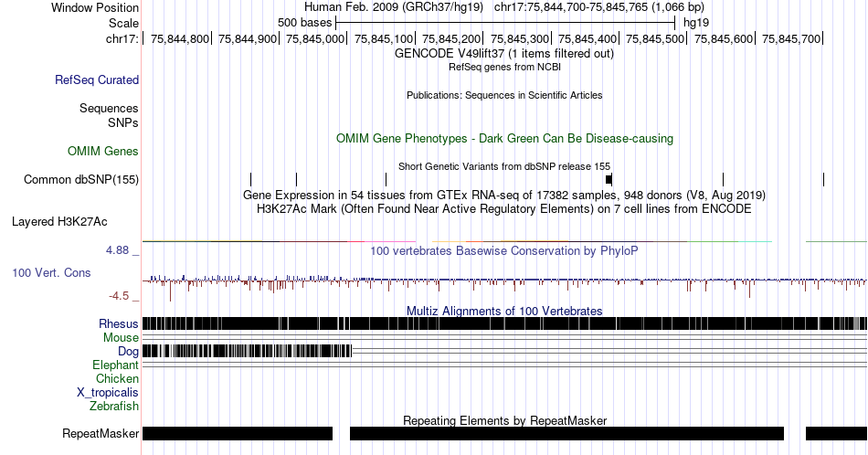Click the 100 vertebrates PhyloP conservation title

click(503, 250)
